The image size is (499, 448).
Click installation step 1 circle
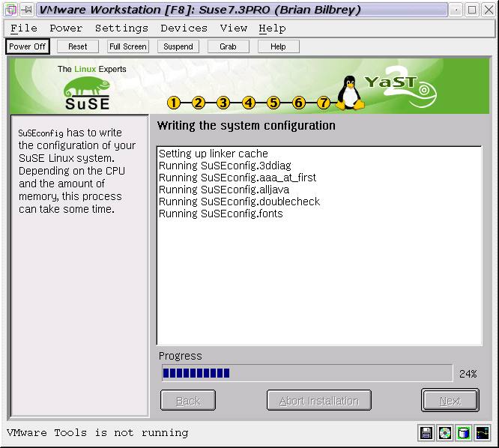pyautogui.click(x=174, y=103)
